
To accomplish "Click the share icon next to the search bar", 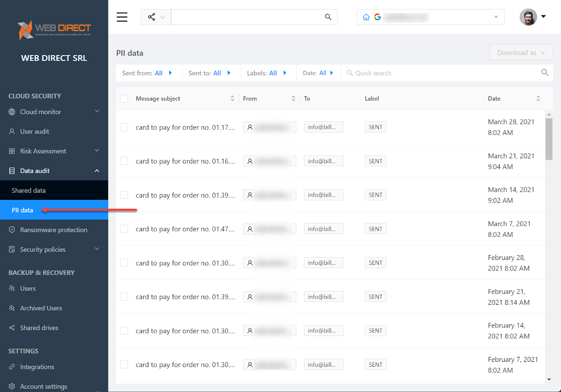I will point(152,17).
